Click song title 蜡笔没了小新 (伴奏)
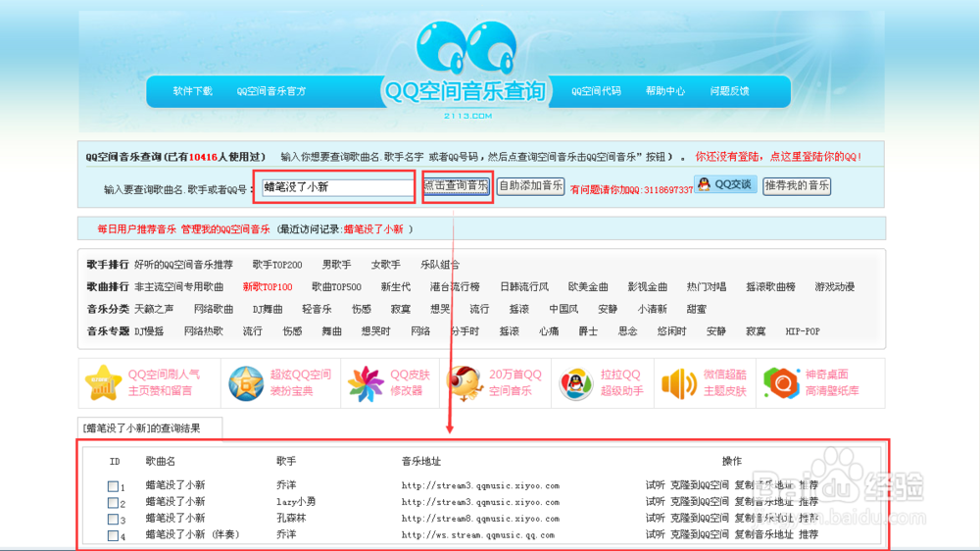The height and width of the screenshot is (551, 980). click(192, 534)
